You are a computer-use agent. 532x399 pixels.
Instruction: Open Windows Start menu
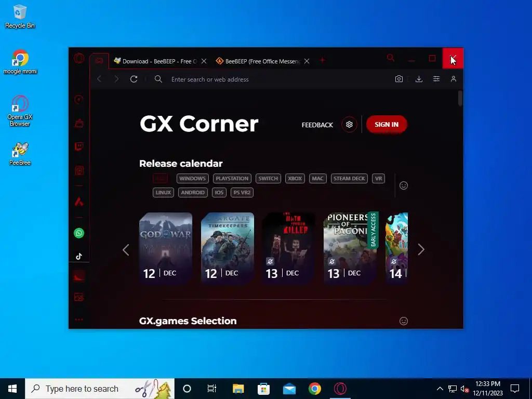coord(12,389)
